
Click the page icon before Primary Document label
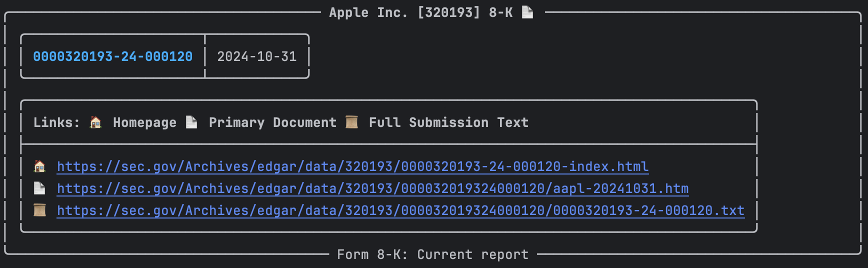click(x=191, y=122)
